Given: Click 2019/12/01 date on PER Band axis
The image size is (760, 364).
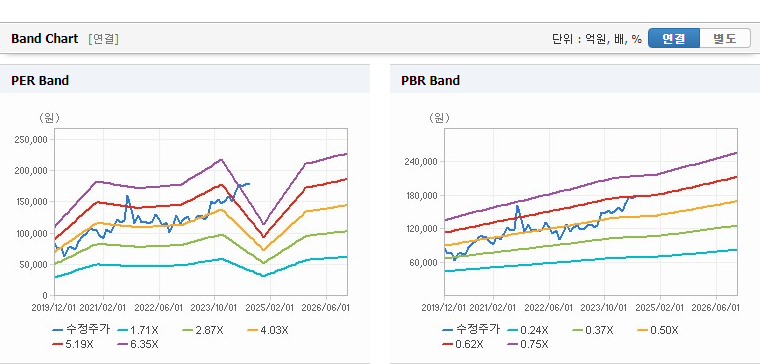Looking at the screenshot, I should [55, 308].
